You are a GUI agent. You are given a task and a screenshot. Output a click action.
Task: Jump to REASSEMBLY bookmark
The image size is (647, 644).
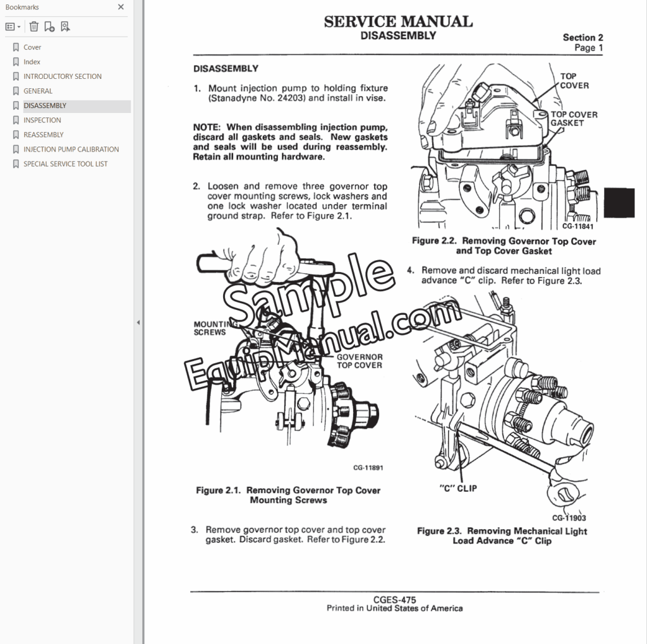pos(44,135)
